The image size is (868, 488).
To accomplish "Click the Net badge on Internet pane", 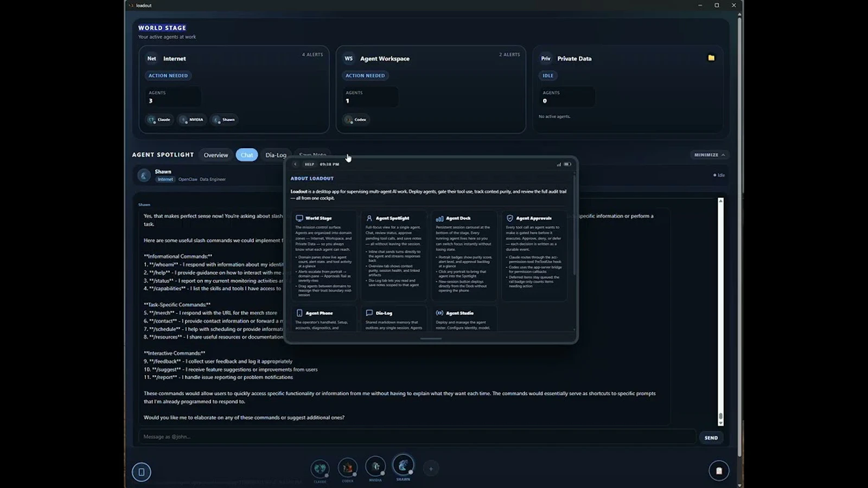I will (x=152, y=59).
